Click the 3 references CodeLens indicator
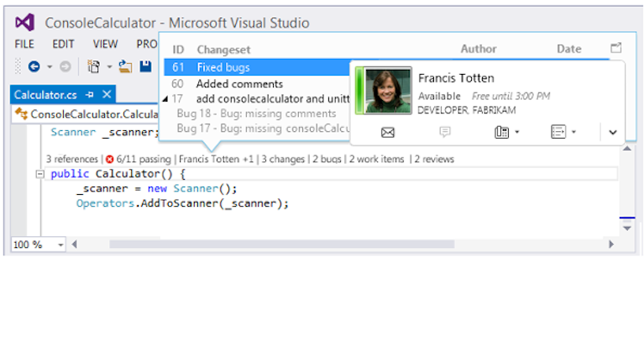The height and width of the screenshot is (363, 644). [x=72, y=159]
